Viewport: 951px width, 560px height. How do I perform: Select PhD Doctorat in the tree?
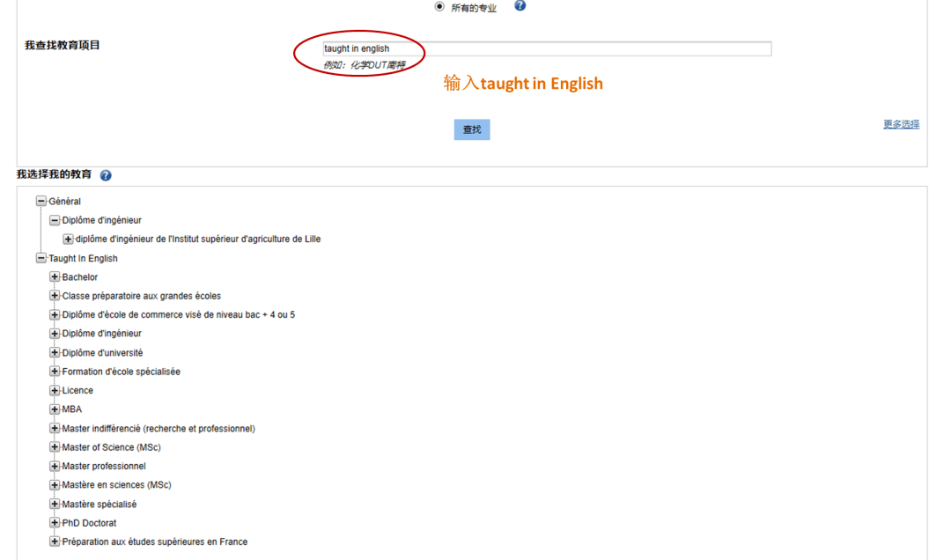[89, 523]
